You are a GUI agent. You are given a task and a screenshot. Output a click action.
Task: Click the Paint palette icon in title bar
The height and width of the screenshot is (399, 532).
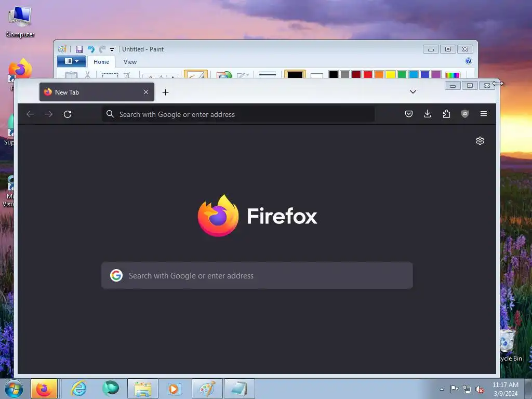(62, 49)
